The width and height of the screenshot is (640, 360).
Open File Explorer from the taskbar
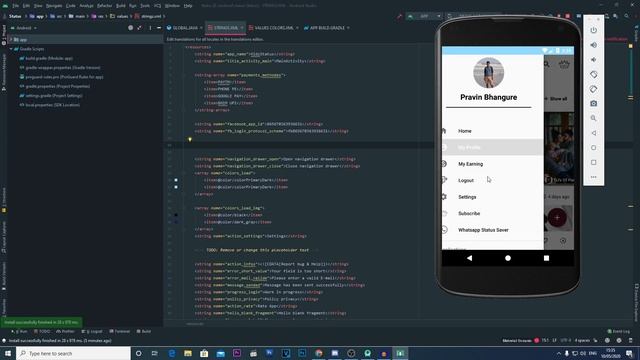coord(188,353)
